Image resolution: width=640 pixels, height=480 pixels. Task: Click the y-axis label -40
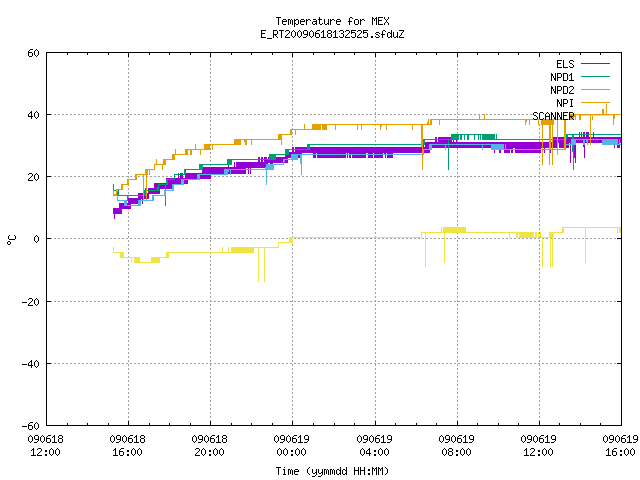[31, 364]
